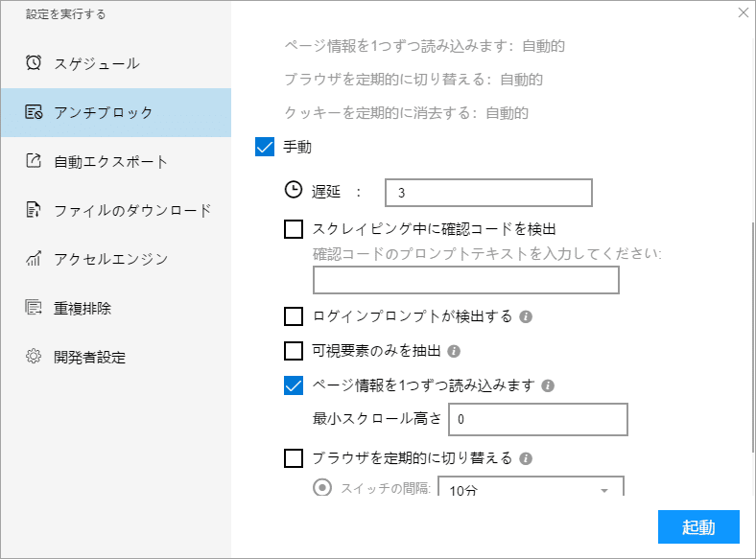This screenshot has width=756, height=559.
Task: Click the alarm clock スケジュール icon
Action: click(x=34, y=62)
